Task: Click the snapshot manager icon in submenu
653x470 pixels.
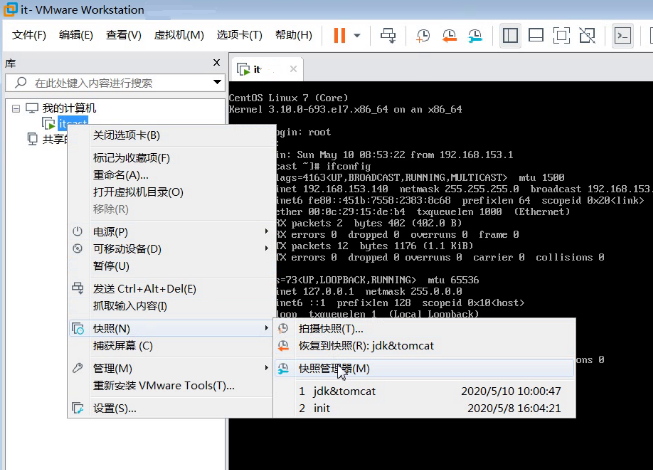Action: (283, 368)
